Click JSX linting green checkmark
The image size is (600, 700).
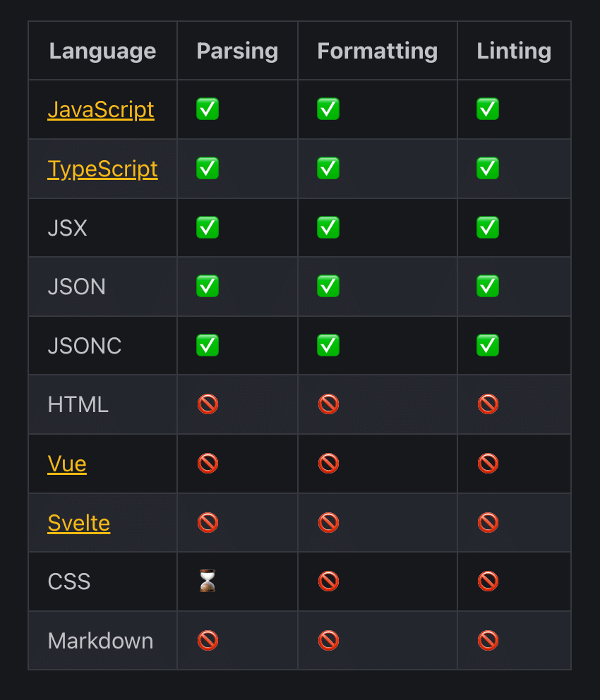488,227
